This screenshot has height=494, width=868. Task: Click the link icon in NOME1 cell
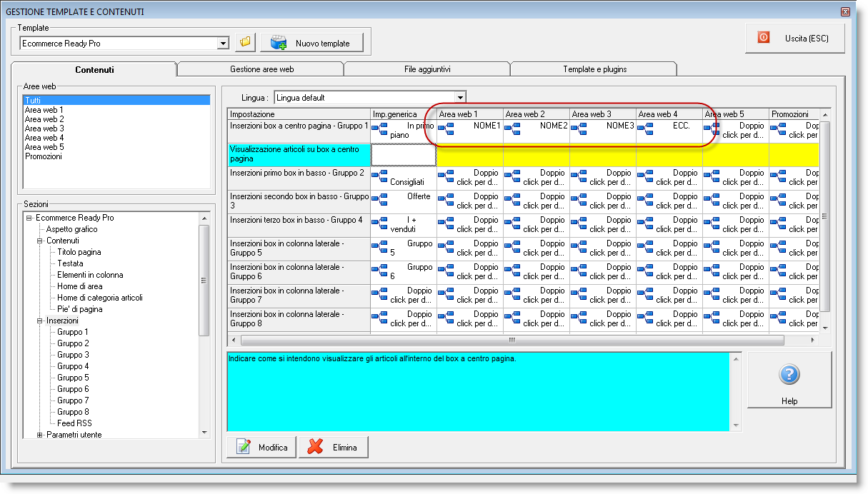coord(447,129)
